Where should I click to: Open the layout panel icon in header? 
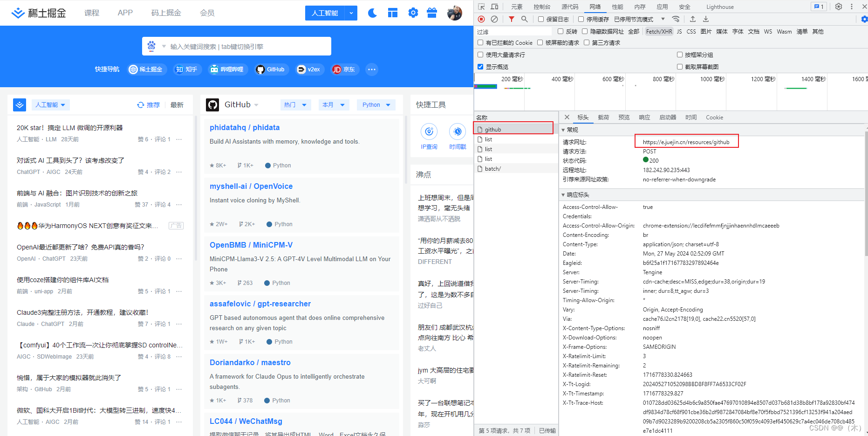393,13
